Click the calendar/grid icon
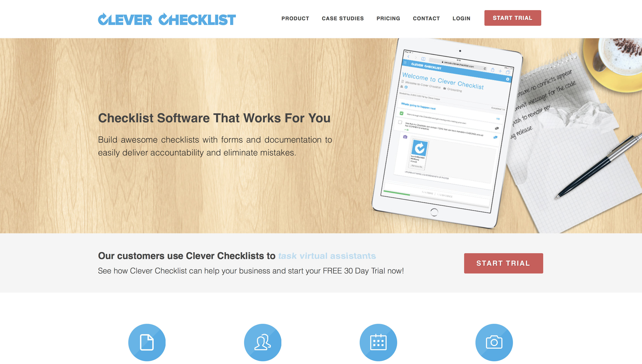Image resolution: width=642 pixels, height=364 pixels. [x=378, y=342]
